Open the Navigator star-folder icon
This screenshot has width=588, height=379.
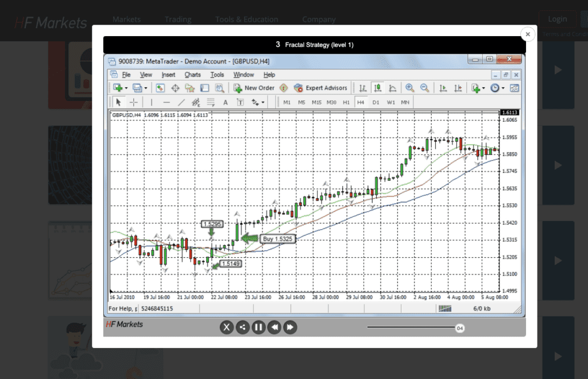[189, 88]
